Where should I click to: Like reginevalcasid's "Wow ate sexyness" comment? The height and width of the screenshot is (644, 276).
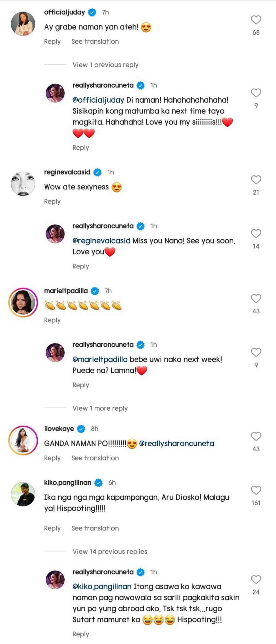pos(256,180)
